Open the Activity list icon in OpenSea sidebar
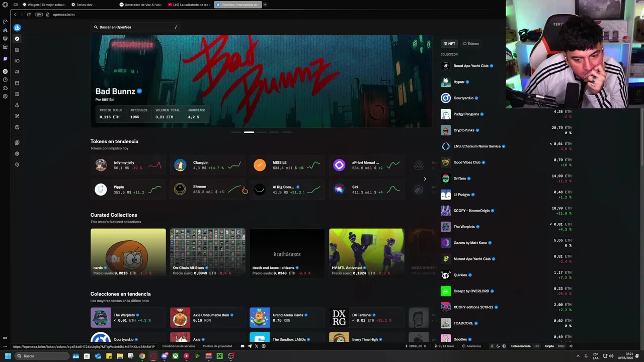Viewport: 644px width, 362px height. click(17, 94)
